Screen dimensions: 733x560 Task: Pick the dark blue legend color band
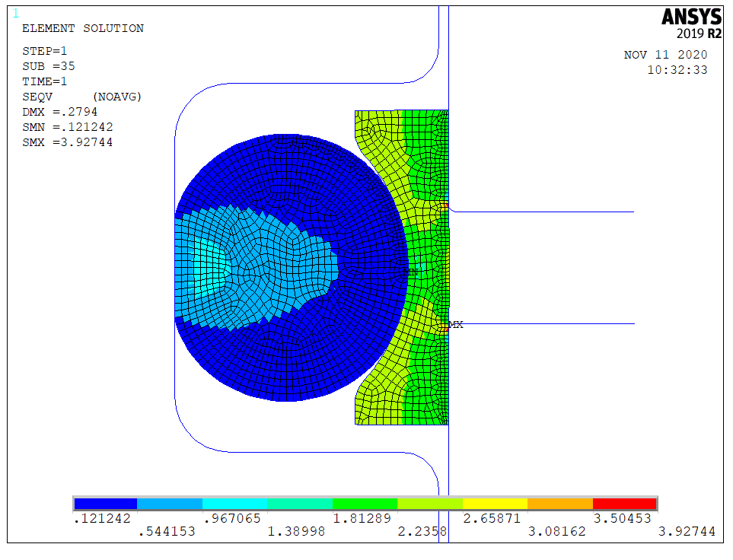(x=106, y=504)
